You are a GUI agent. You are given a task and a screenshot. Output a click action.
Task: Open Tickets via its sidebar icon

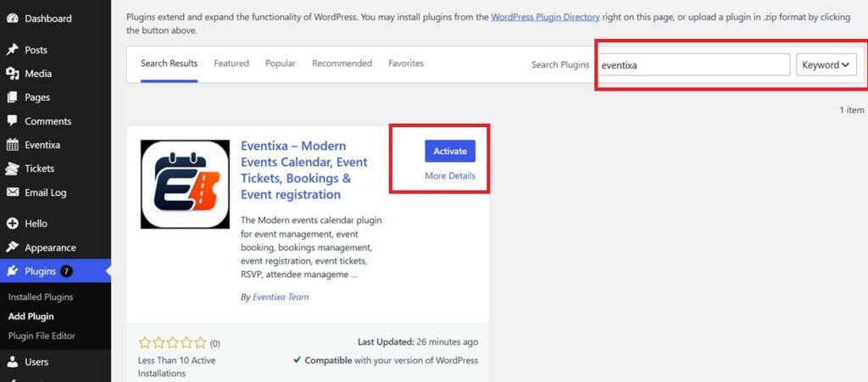pos(12,169)
